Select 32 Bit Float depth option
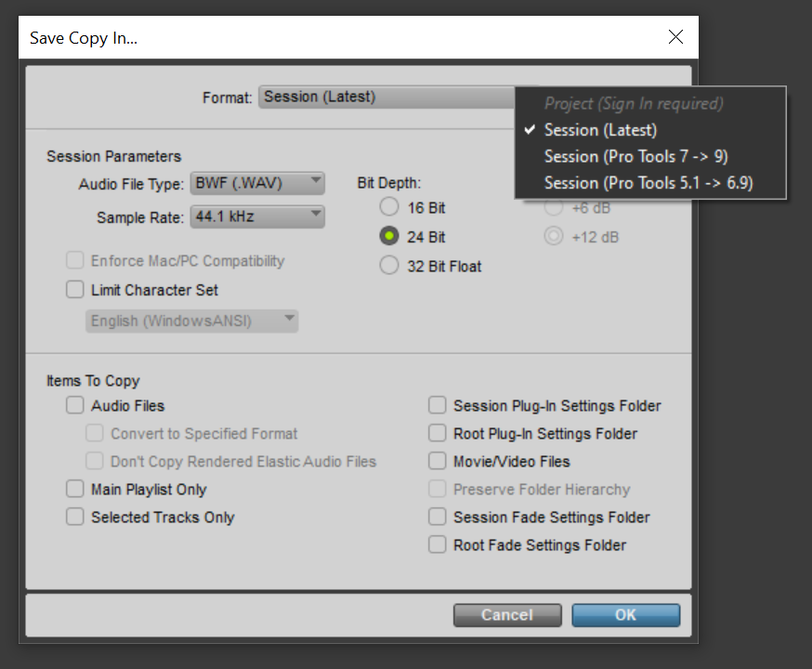This screenshot has height=669, width=812. click(x=389, y=266)
